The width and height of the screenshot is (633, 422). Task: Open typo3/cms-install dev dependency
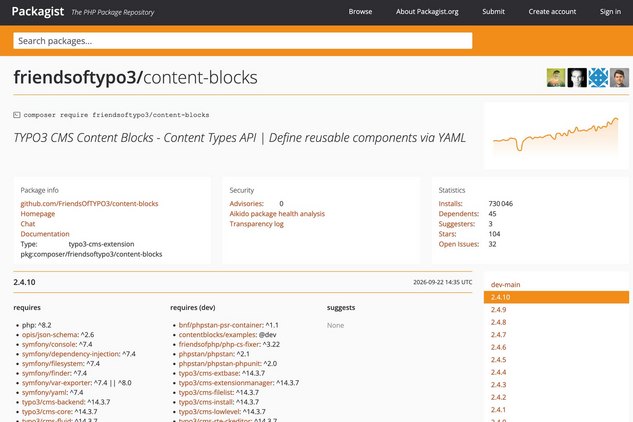(x=206, y=402)
